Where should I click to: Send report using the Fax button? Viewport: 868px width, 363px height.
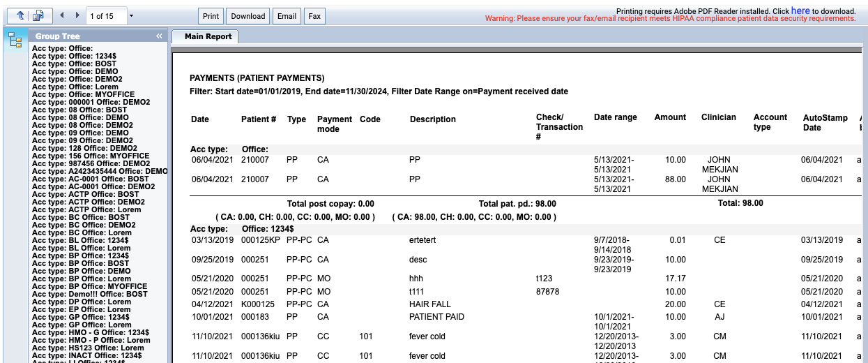pyautogui.click(x=314, y=16)
